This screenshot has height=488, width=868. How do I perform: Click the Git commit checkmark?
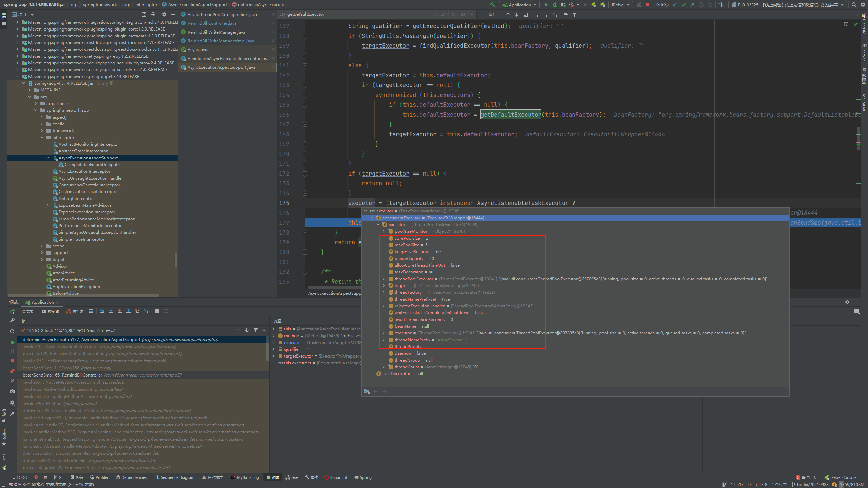click(x=684, y=5)
